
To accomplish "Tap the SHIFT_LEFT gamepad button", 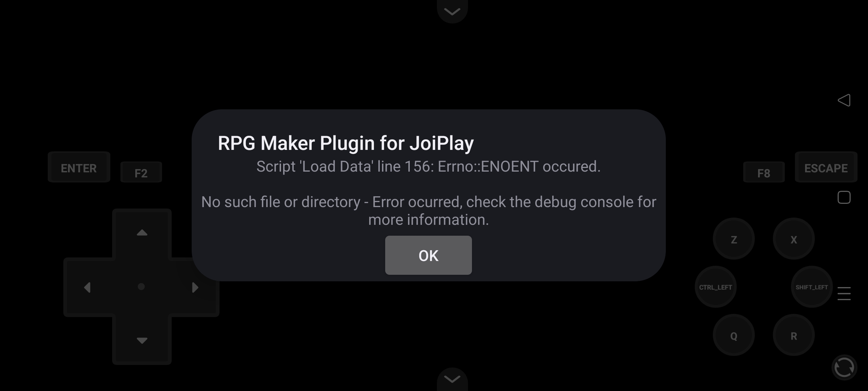I will (812, 287).
